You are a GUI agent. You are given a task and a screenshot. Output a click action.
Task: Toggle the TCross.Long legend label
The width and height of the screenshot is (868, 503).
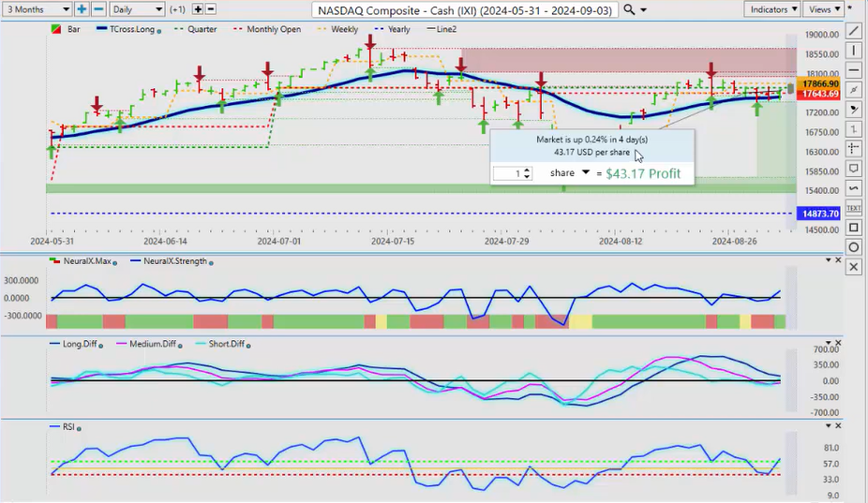132,29
